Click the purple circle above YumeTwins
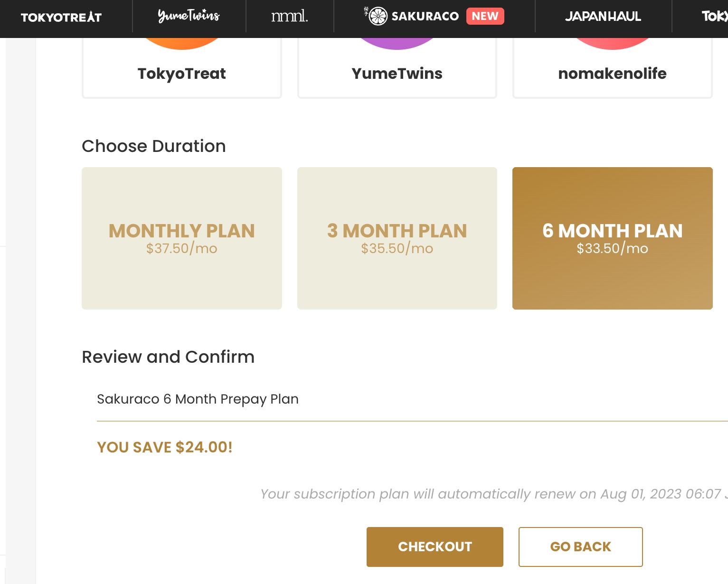Image resolution: width=728 pixels, height=584 pixels. pyautogui.click(x=397, y=43)
